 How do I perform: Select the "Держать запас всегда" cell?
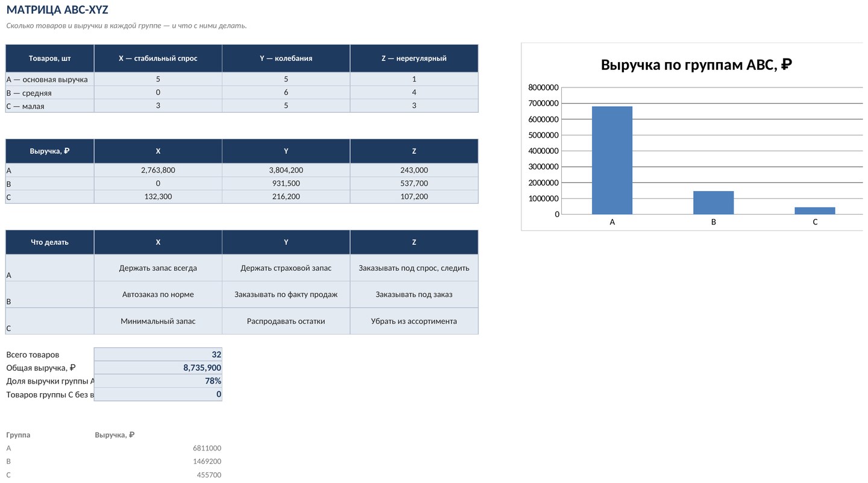tap(158, 268)
